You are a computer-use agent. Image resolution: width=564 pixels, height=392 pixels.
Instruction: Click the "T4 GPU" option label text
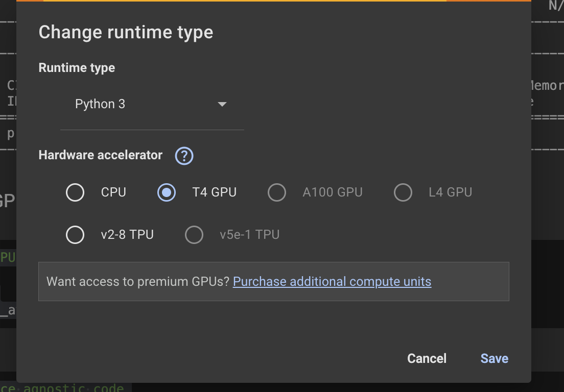(x=214, y=192)
